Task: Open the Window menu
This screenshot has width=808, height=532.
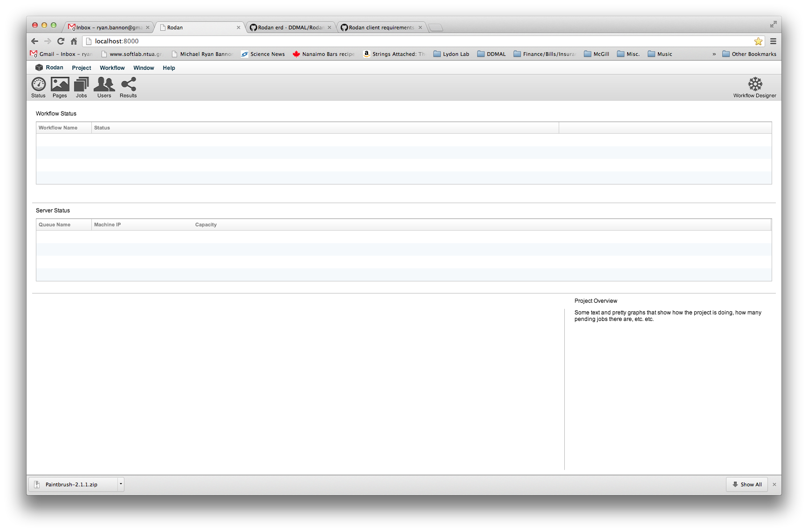Action: coord(144,68)
